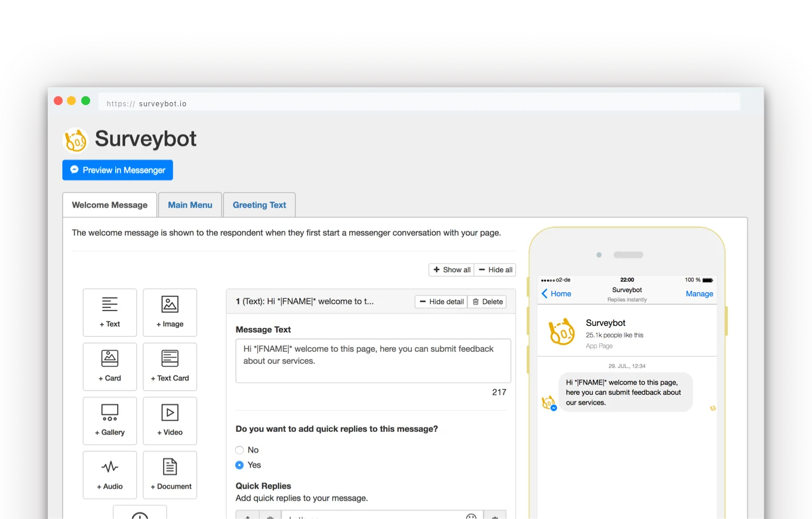Add a Video message element
This screenshot has width=812, height=519.
click(170, 420)
